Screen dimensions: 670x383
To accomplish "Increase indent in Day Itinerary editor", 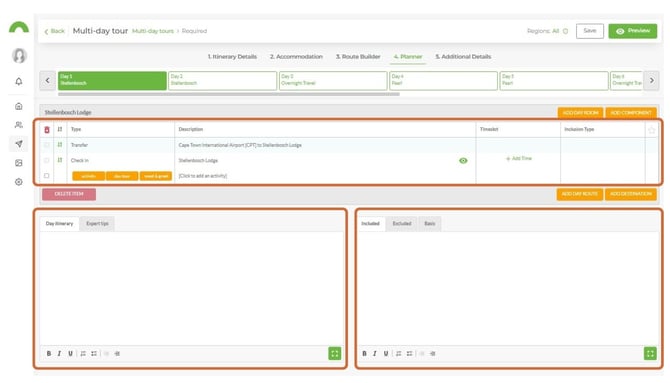I will [x=117, y=354].
